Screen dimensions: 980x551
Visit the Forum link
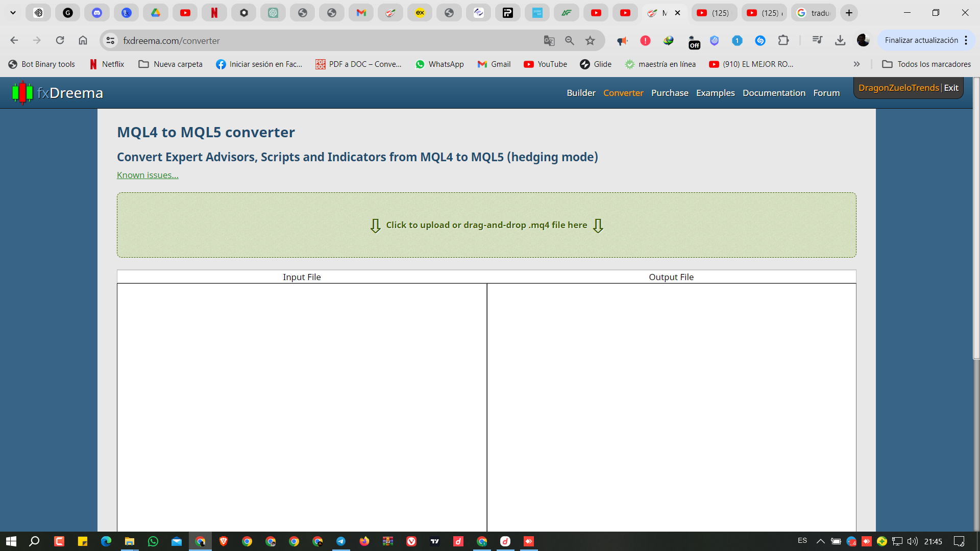click(826, 93)
